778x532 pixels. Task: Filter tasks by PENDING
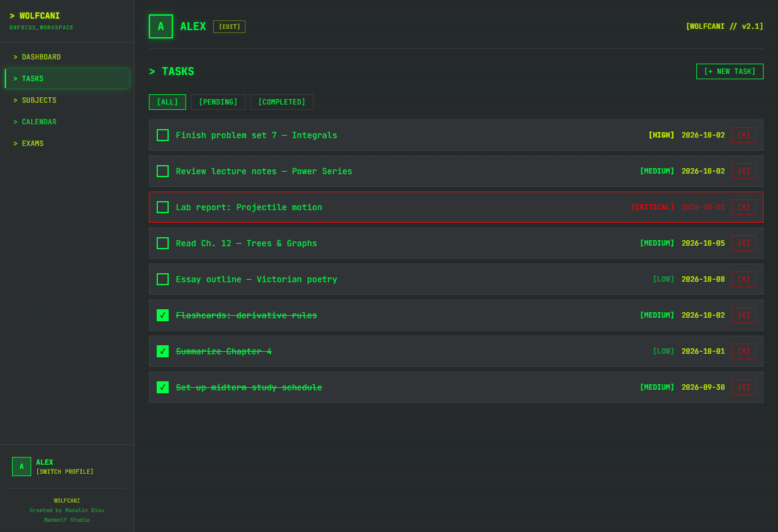pyautogui.click(x=218, y=102)
